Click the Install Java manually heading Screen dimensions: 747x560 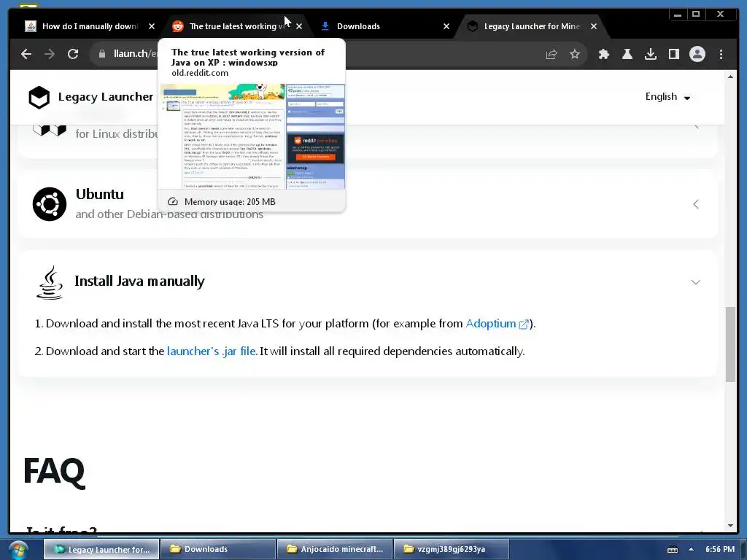click(x=139, y=281)
